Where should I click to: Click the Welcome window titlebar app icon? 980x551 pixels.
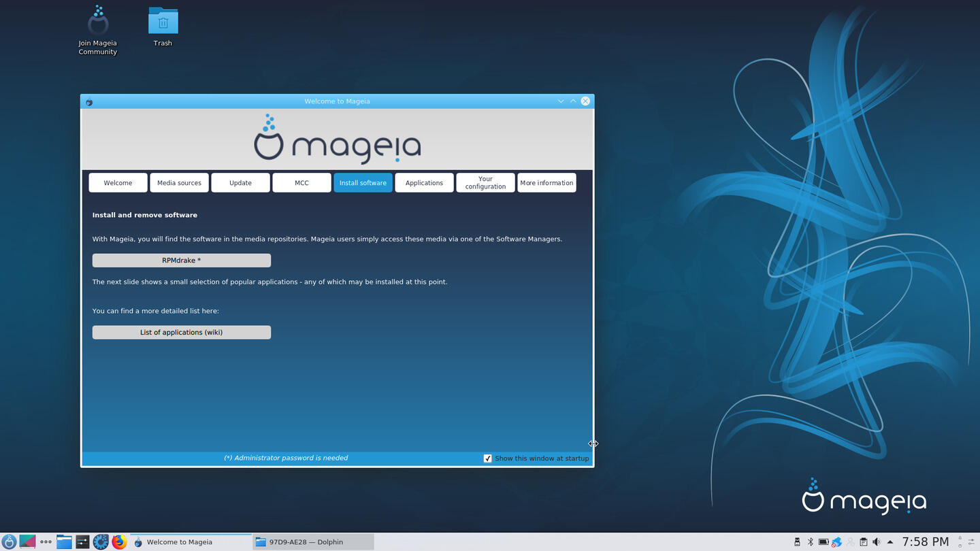[89, 101]
